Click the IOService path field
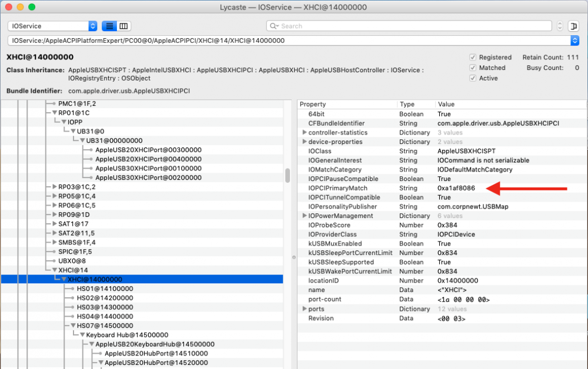This screenshot has height=369, width=588. (289, 41)
